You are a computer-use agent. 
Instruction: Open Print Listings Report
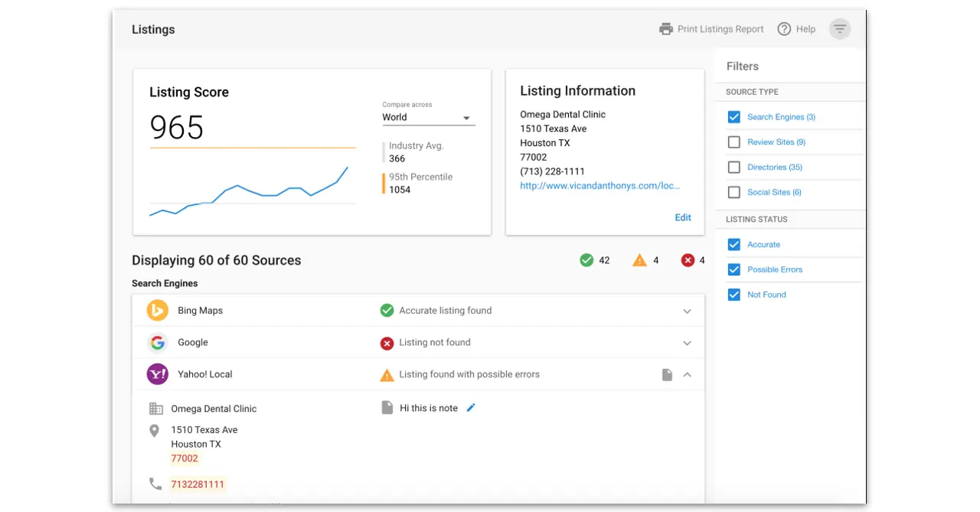click(720, 29)
